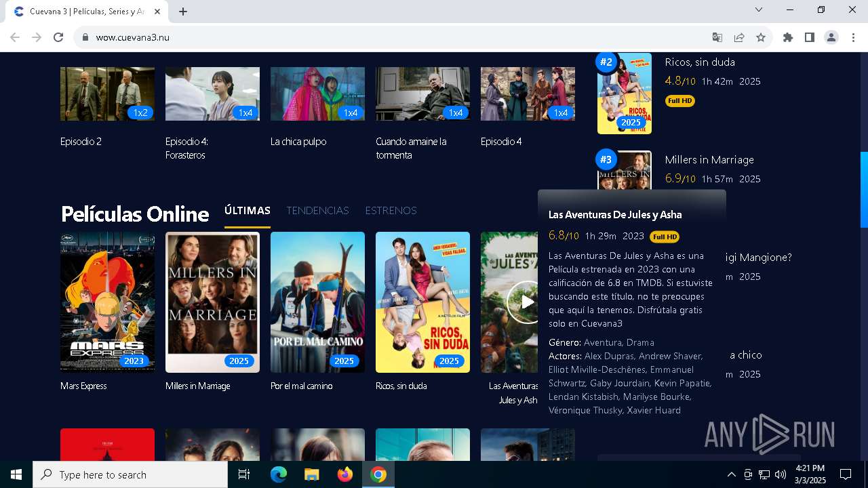The image size is (868, 488).
Task: Open the Episodio 2 thumbnail
Action: coord(107,94)
